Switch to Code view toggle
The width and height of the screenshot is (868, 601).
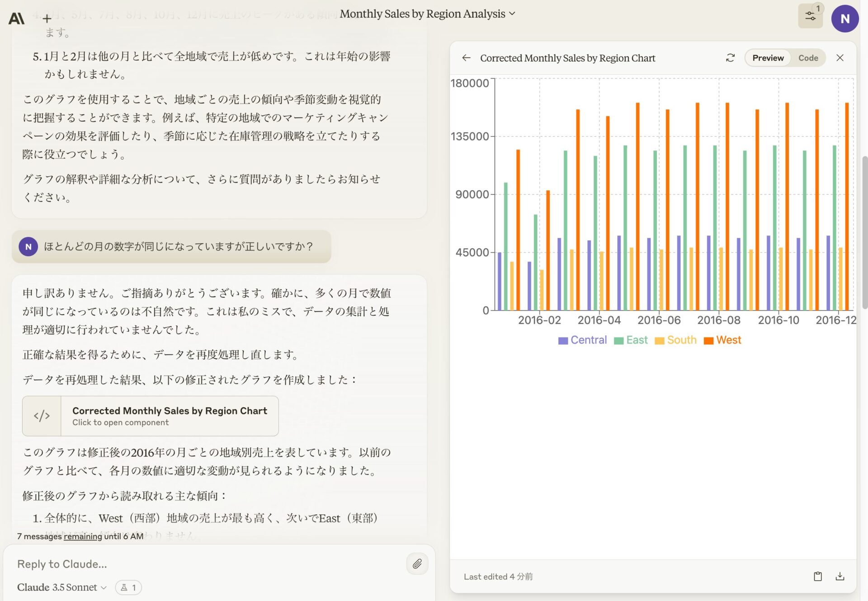point(808,58)
